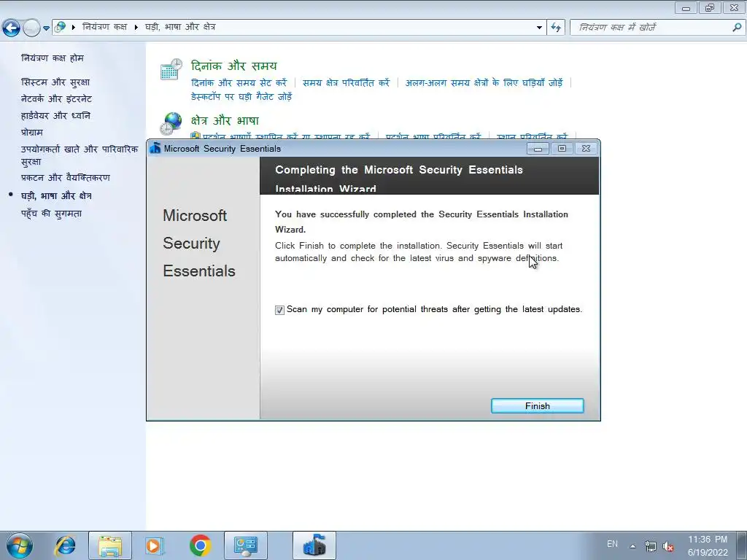Open the recent pages dropdown arrow
The height and width of the screenshot is (560, 747).
coord(46,28)
